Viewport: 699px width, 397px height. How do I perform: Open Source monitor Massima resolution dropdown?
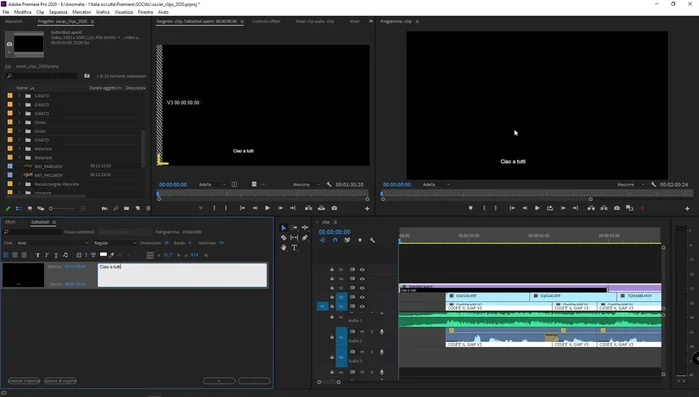306,184
